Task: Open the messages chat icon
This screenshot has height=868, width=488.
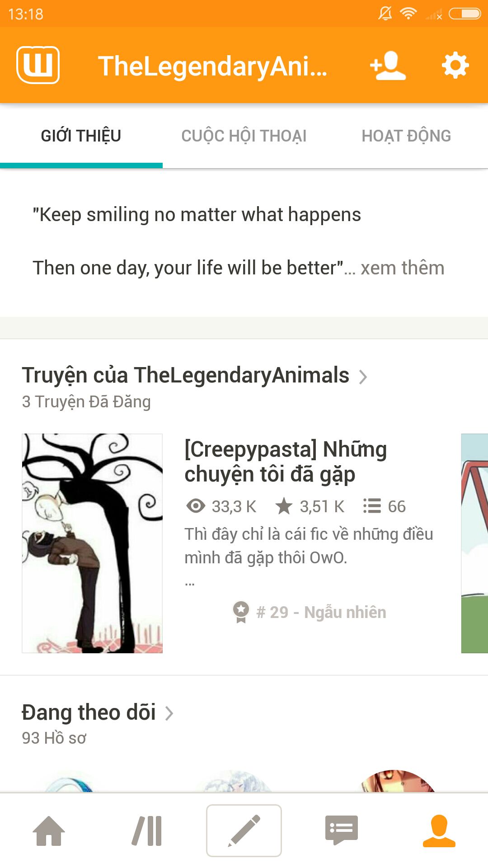Action: point(342,830)
